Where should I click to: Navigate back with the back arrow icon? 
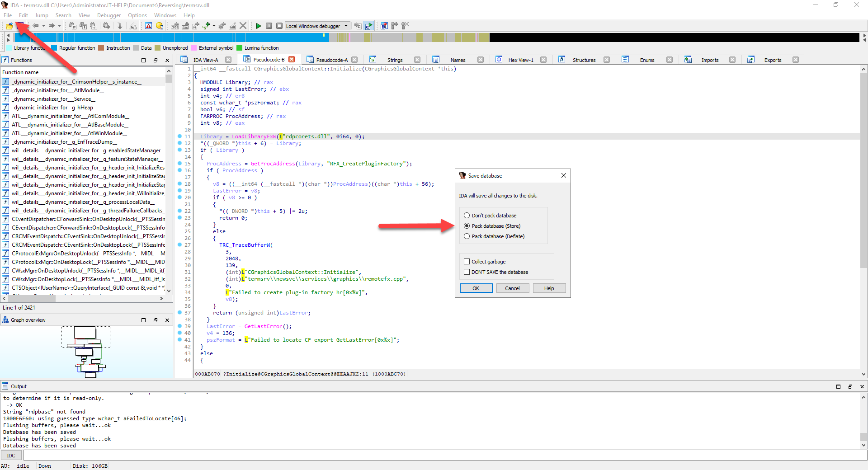point(36,26)
